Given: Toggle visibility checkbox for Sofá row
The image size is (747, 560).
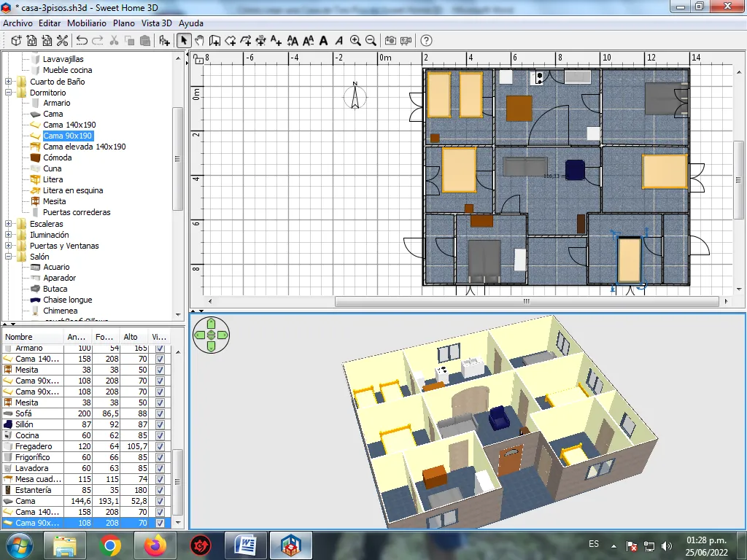Looking at the screenshot, I should click(160, 413).
